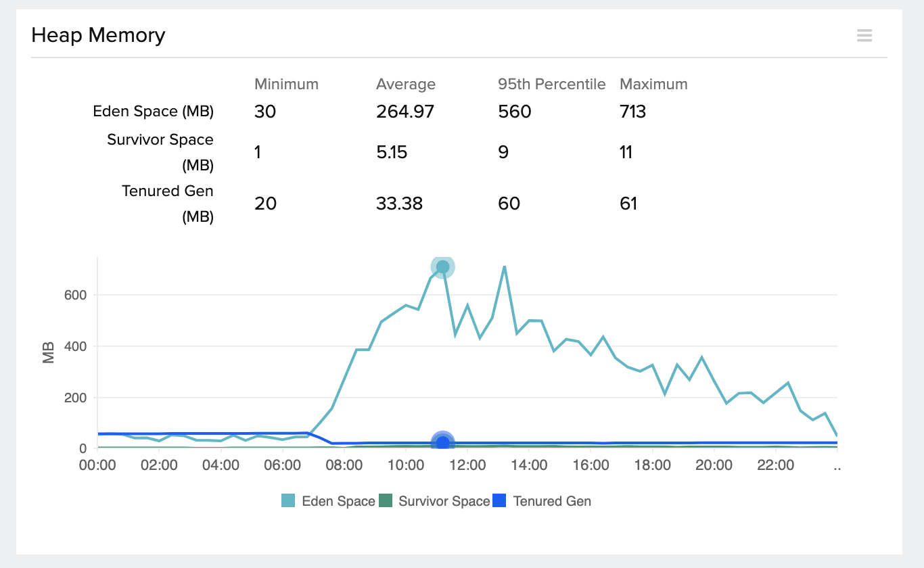The height and width of the screenshot is (568, 924).
Task: Click the 22:00 x-axis time label
Action: [x=775, y=465]
